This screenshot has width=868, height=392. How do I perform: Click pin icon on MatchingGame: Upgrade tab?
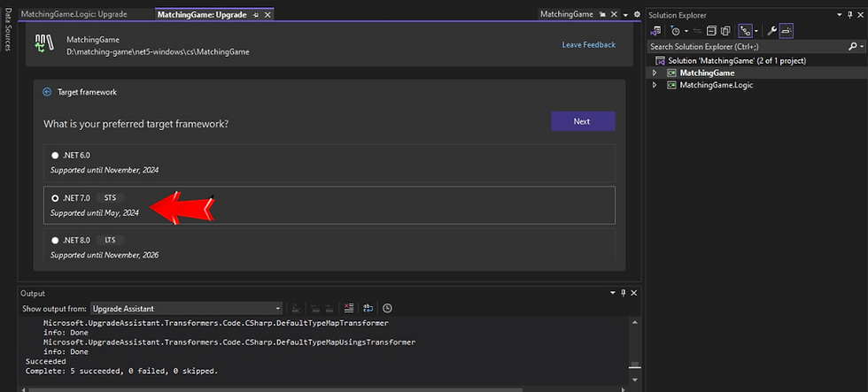[x=256, y=15]
